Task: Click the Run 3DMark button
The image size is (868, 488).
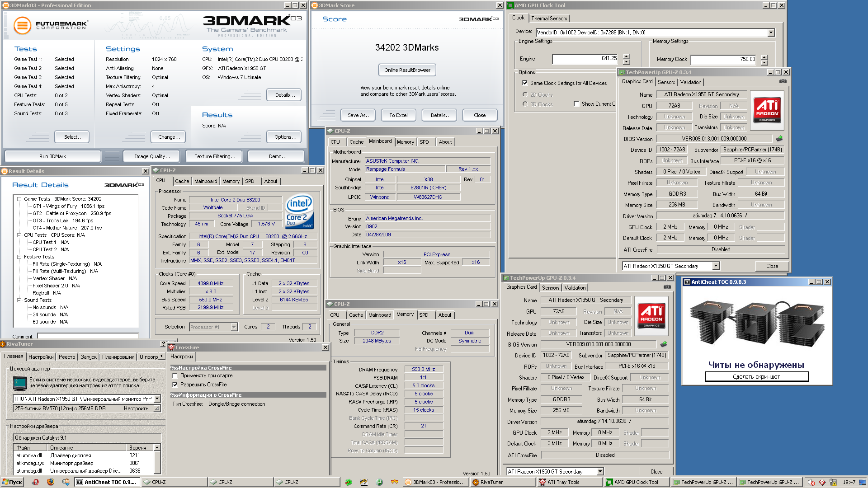Action: click(x=52, y=156)
